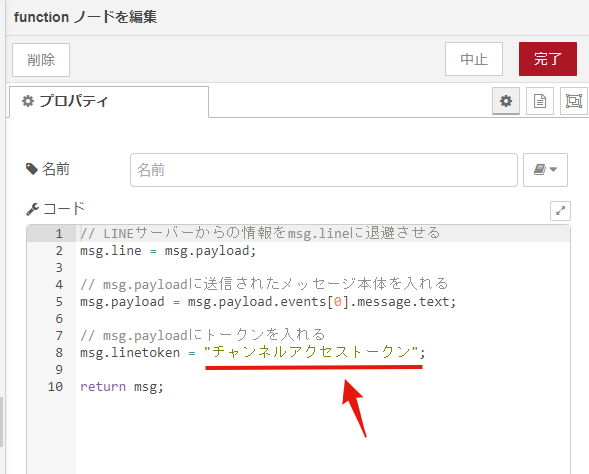The width and height of the screenshot is (589, 474).
Task: Click the comment on code line 1
Action: [x=260, y=233]
